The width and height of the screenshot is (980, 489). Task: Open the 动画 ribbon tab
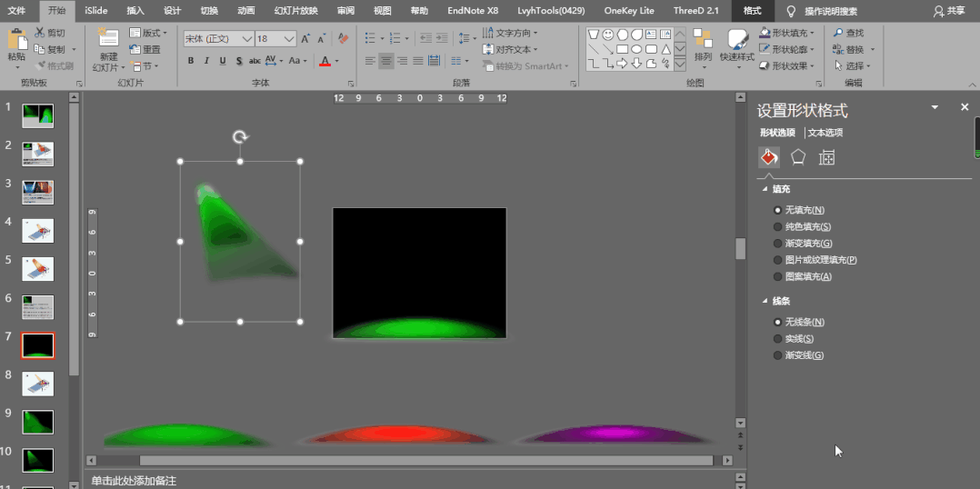[x=245, y=11]
